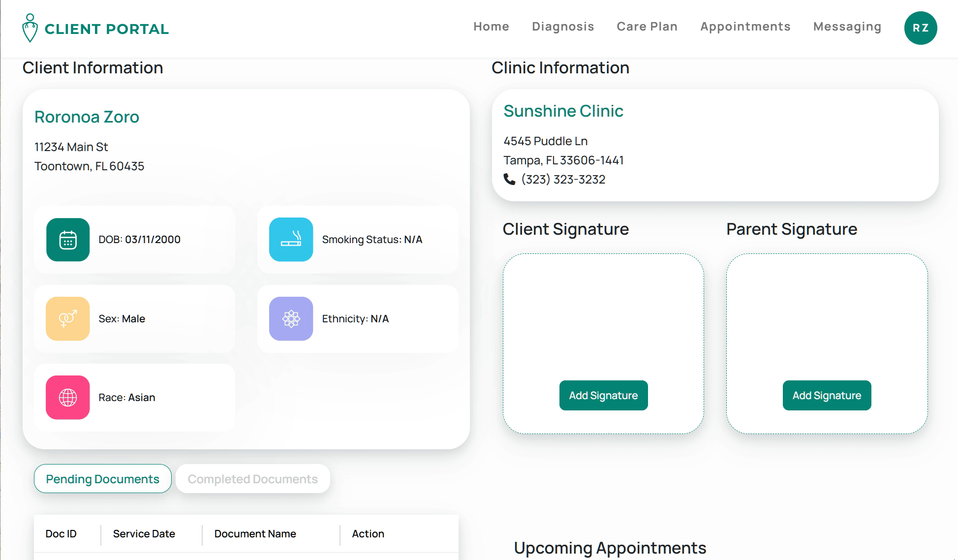Click the Toontown, FL 60435 text

coord(89,166)
